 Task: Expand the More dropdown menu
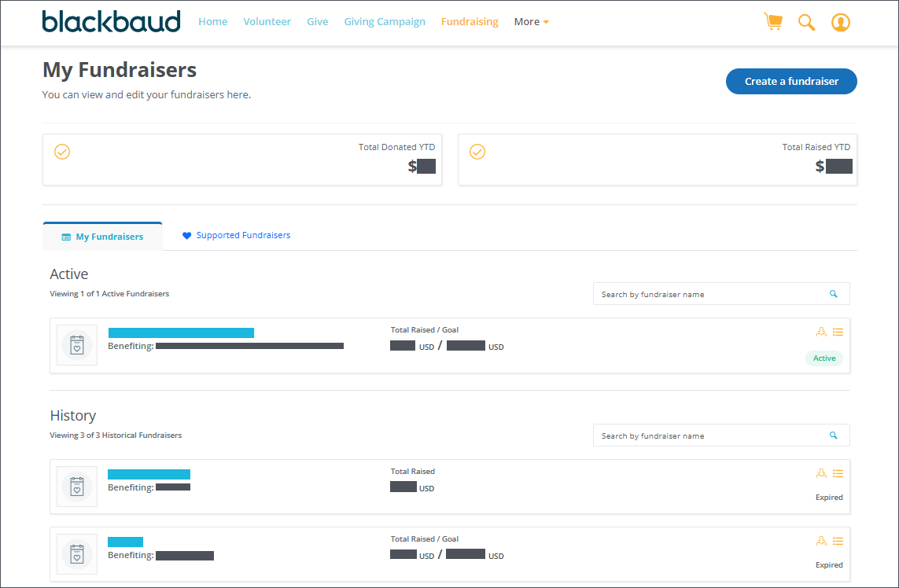532,22
